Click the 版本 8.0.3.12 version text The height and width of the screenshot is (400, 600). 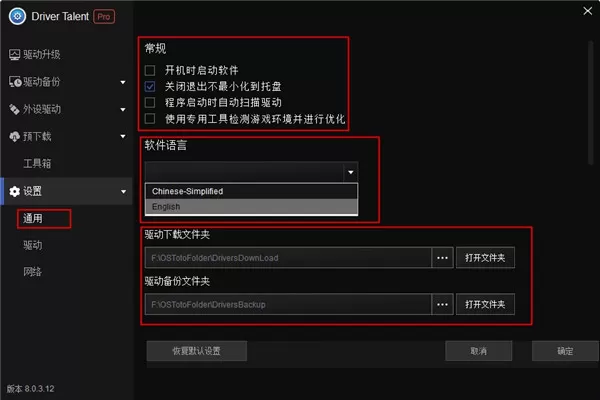tap(31, 389)
